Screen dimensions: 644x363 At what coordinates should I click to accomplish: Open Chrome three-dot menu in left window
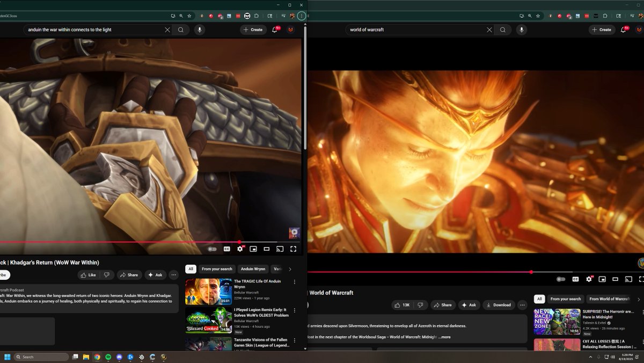coord(302,16)
